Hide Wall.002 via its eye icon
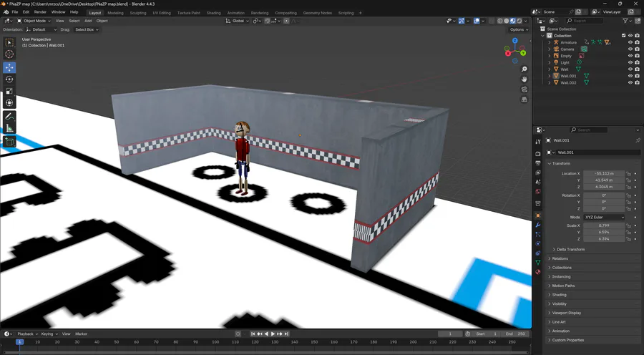This screenshot has height=355, width=644. [630, 82]
